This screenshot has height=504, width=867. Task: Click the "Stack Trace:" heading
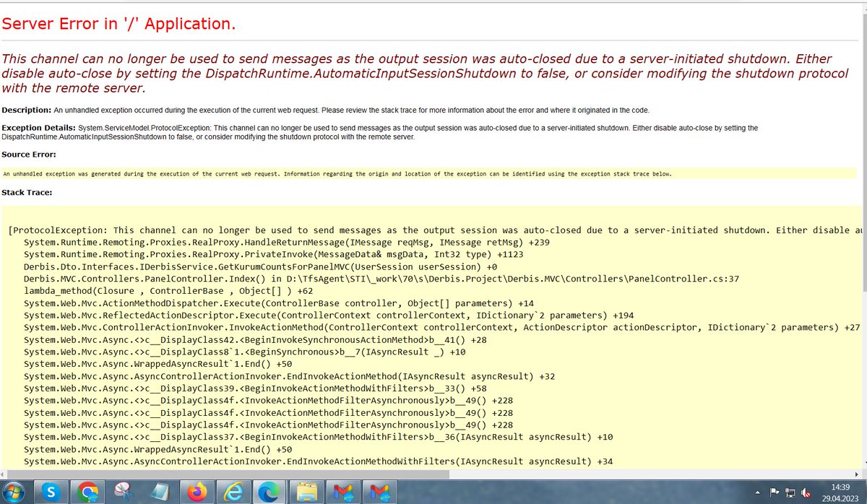[x=27, y=193]
